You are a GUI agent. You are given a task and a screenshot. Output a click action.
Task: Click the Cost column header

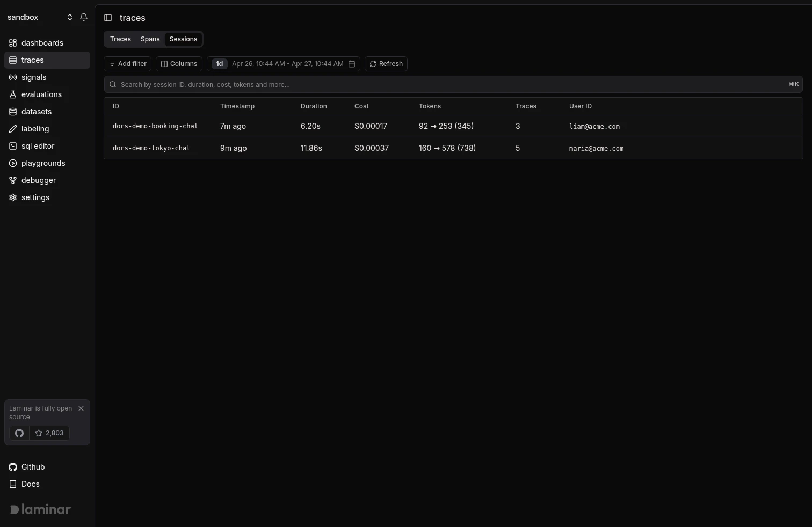tap(361, 106)
